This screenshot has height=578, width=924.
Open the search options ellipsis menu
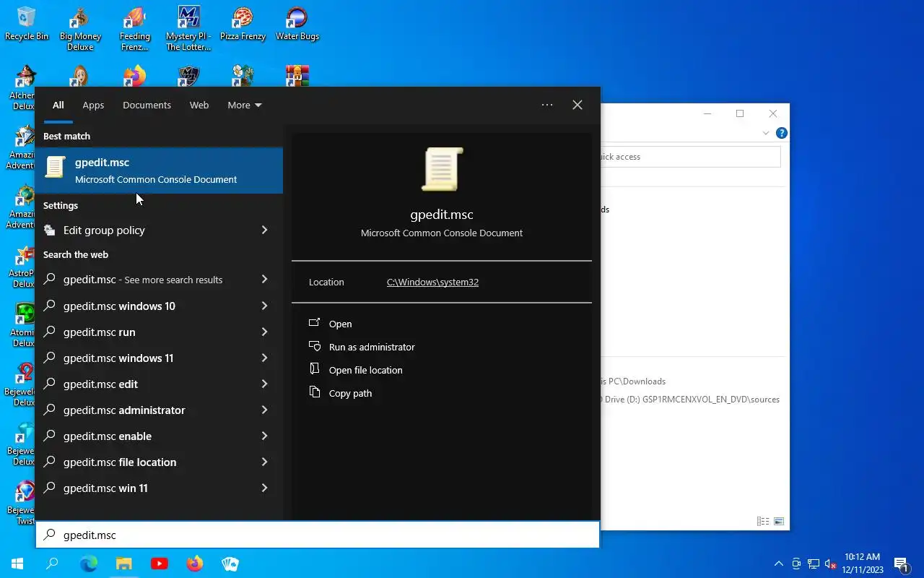pyautogui.click(x=547, y=105)
